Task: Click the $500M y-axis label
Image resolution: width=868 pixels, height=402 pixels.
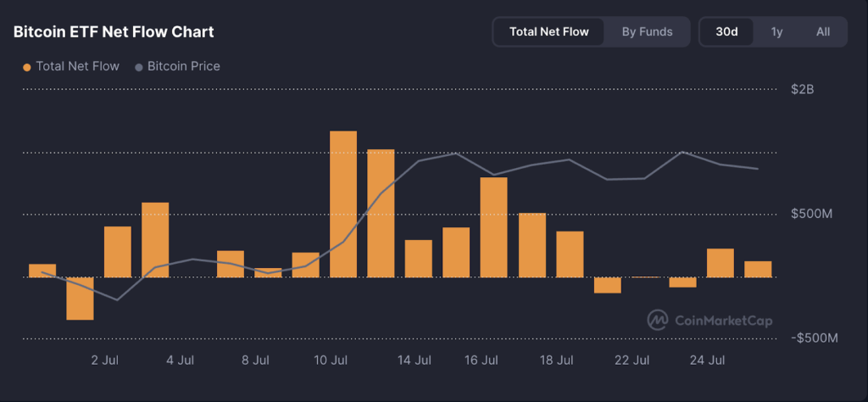Action: tap(813, 214)
